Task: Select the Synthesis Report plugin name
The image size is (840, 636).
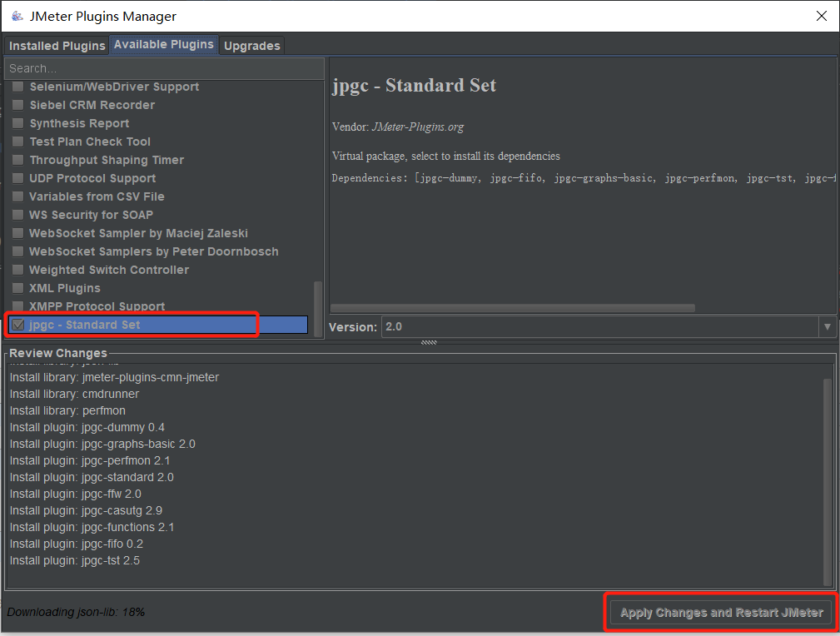Action: 79,123
